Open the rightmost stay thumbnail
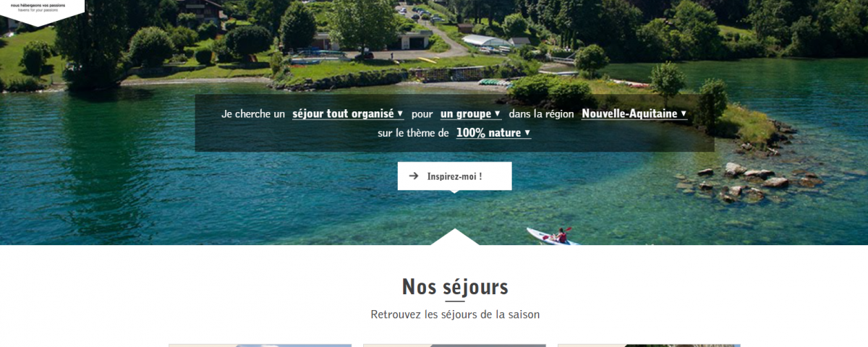868x347 pixels. (x=649, y=345)
